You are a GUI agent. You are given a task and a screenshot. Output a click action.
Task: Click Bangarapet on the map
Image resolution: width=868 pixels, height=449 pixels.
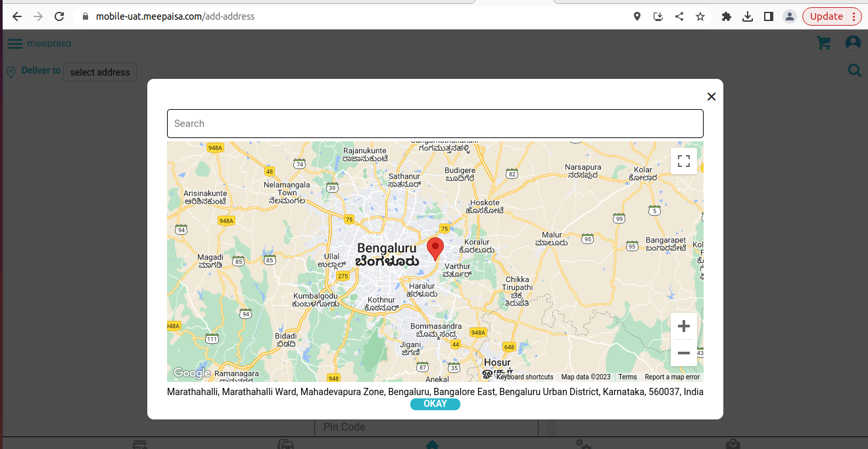point(665,245)
